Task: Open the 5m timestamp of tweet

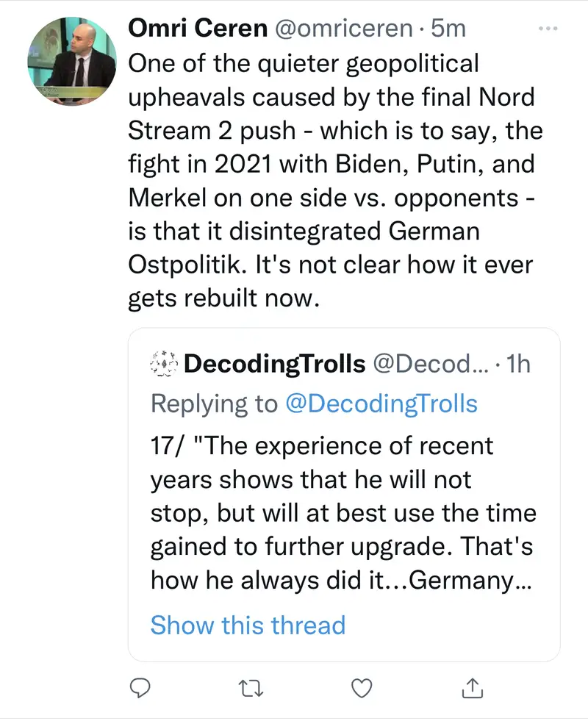Action: (448, 28)
